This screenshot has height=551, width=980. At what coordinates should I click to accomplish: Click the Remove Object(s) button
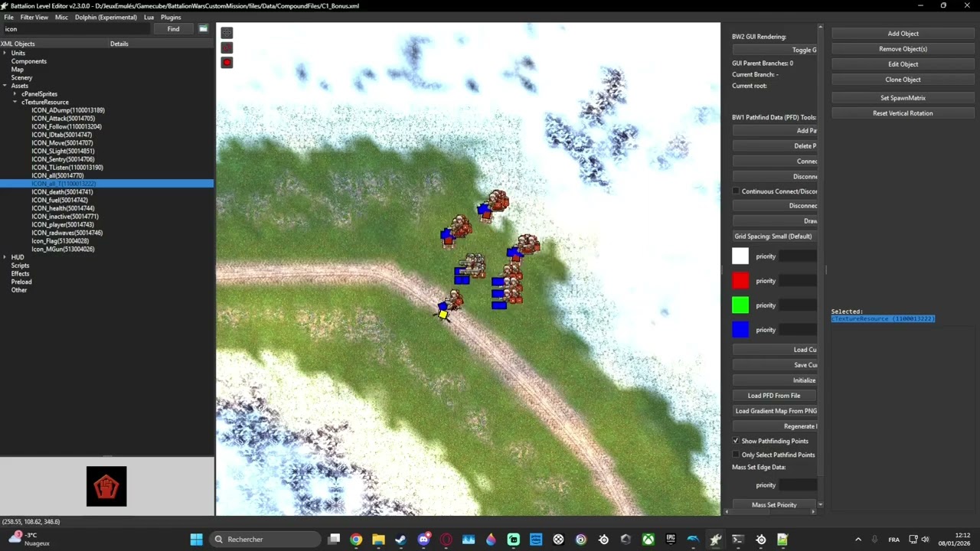(x=903, y=49)
